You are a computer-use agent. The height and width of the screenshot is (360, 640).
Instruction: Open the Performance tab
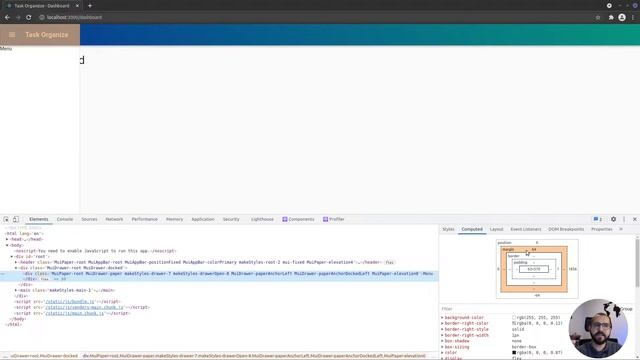(144, 219)
